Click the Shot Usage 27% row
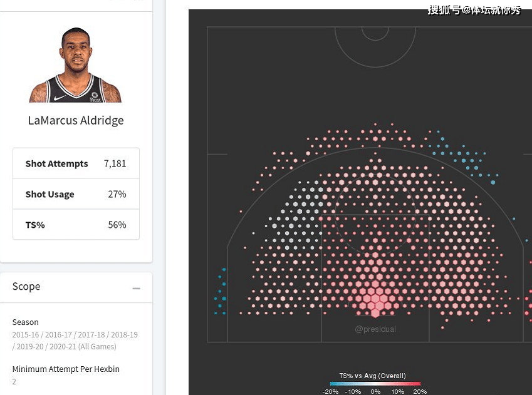Viewport: 532px width, 395px height. [x=76, y=194]
